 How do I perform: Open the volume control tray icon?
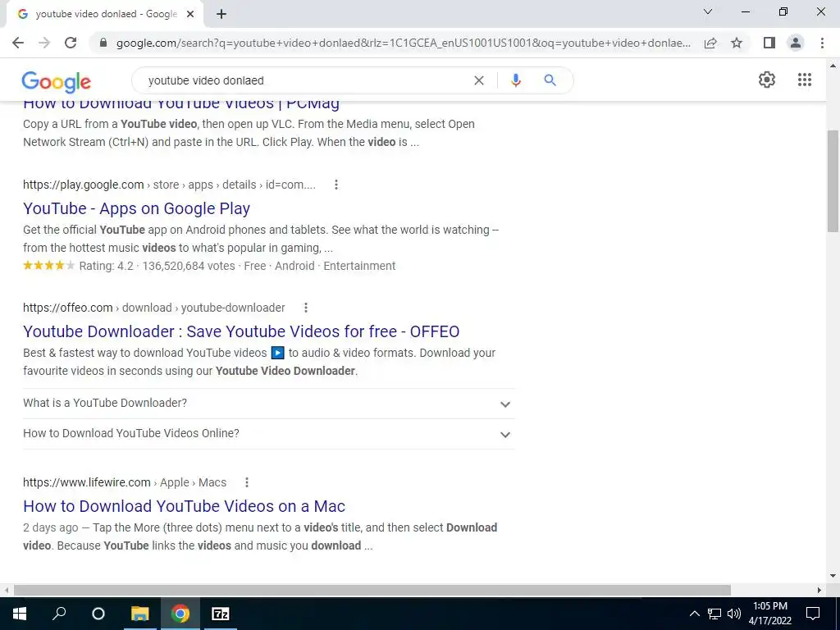coord(734,614)
